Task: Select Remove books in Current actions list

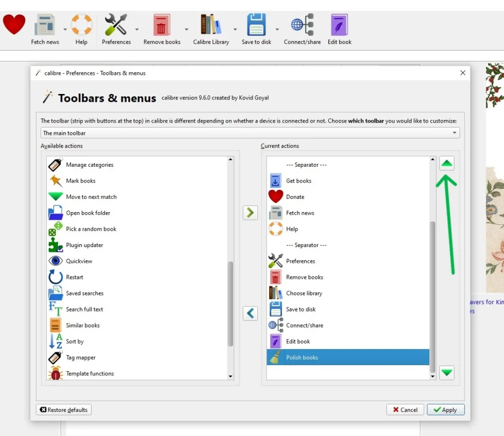Action: (348, 277)
